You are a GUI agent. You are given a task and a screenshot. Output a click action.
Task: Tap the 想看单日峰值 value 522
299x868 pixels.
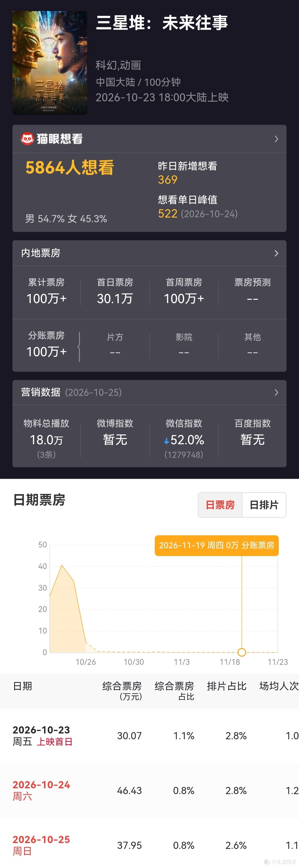coord(167,214)
